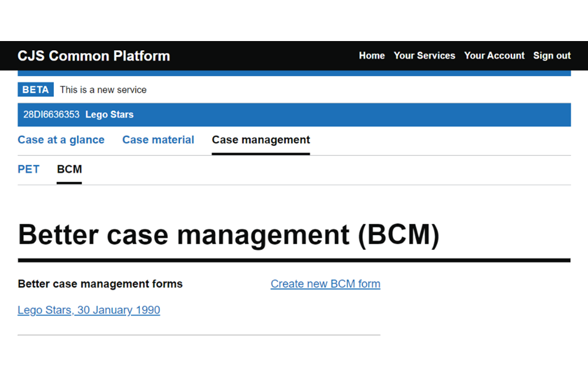This screenshot has height=392, width=588.
Task: Click the BETA service badge
Action: [35, 89]
